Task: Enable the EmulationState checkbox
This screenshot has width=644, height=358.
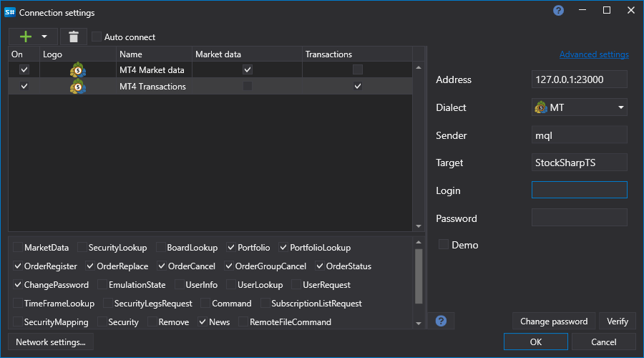Action: pos(102,284)
